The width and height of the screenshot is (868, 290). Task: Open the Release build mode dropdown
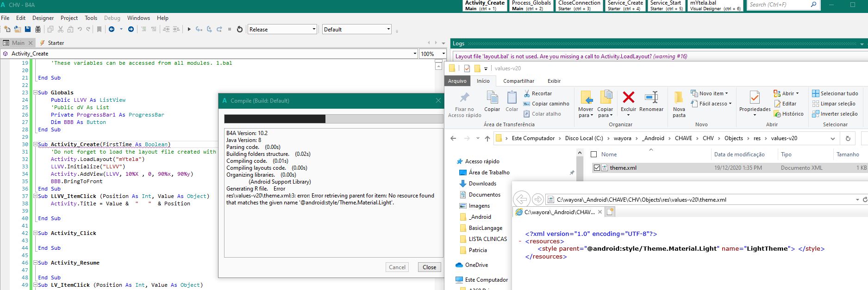point(314,29)
